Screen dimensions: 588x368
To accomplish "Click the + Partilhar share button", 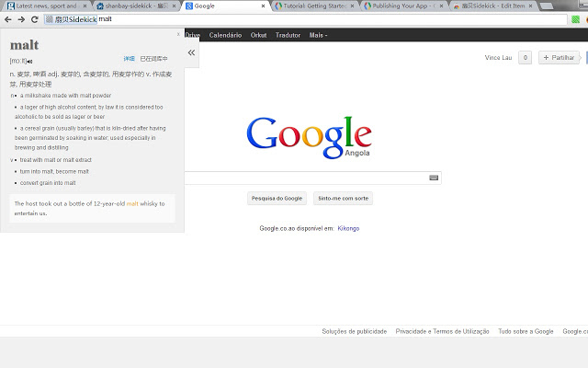I will click(559, 57).
